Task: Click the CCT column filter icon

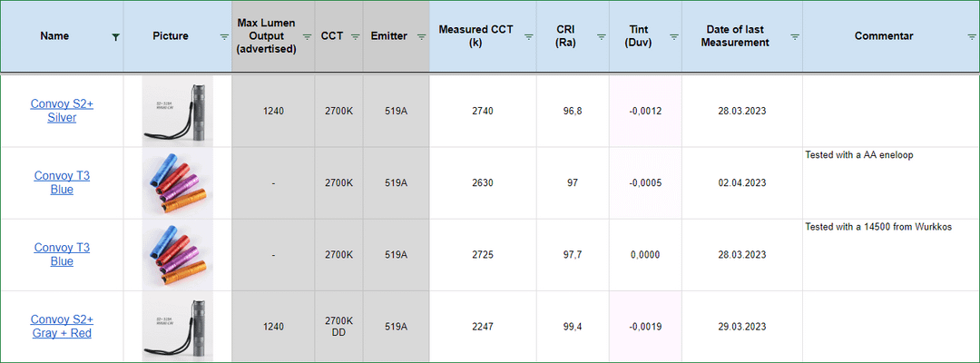Action: click(x=356, y=37)
